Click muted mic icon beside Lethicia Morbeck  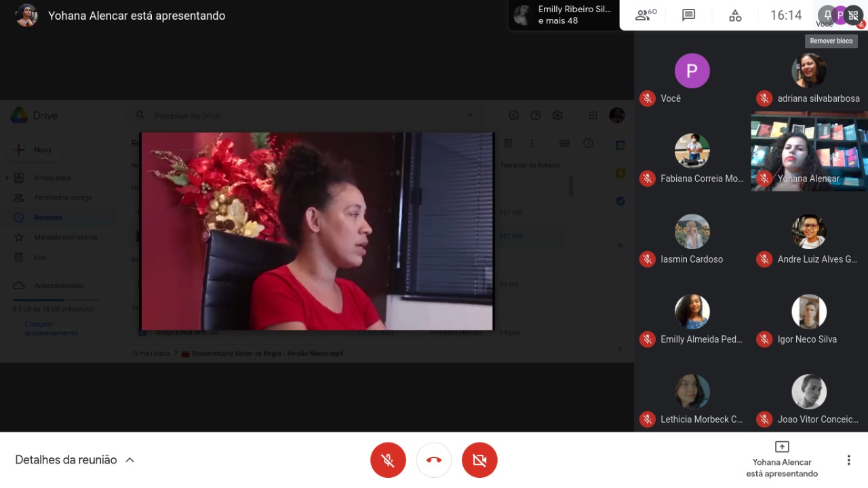click(x=648, y=419)
